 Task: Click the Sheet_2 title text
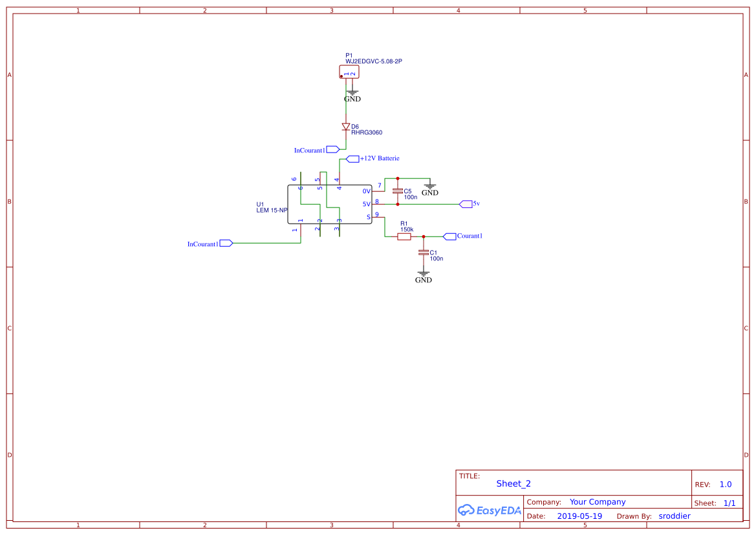[x=513, y=483]
